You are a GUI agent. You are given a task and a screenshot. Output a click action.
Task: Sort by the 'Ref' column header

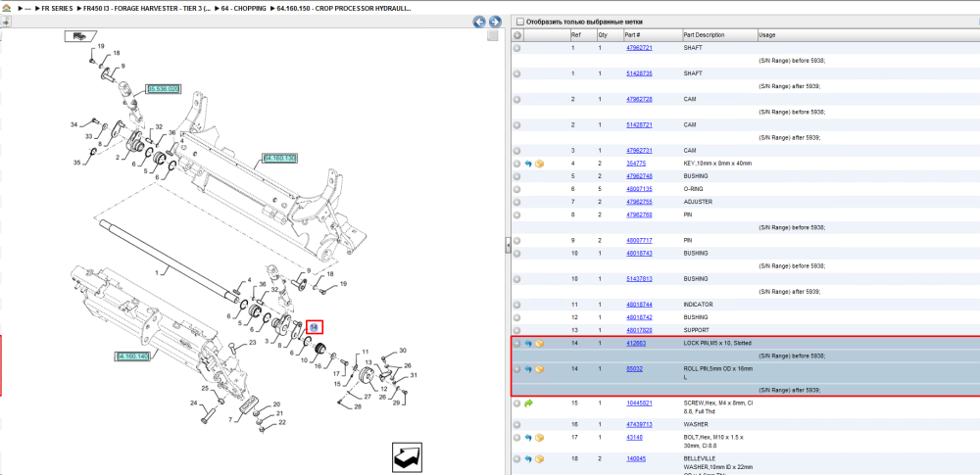pyautogui.click(x=582, y=35)
